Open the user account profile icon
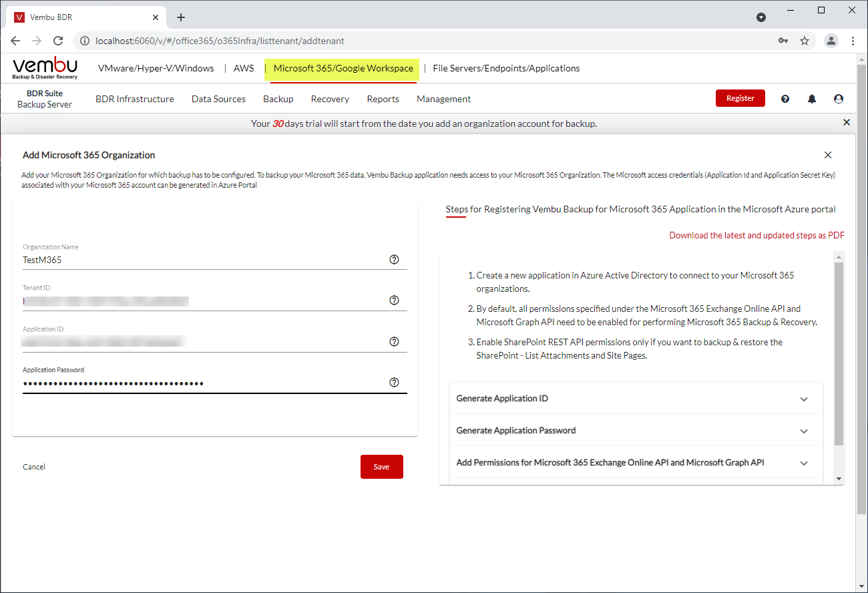Screen dimensions: 868x593 click(839, 99)
